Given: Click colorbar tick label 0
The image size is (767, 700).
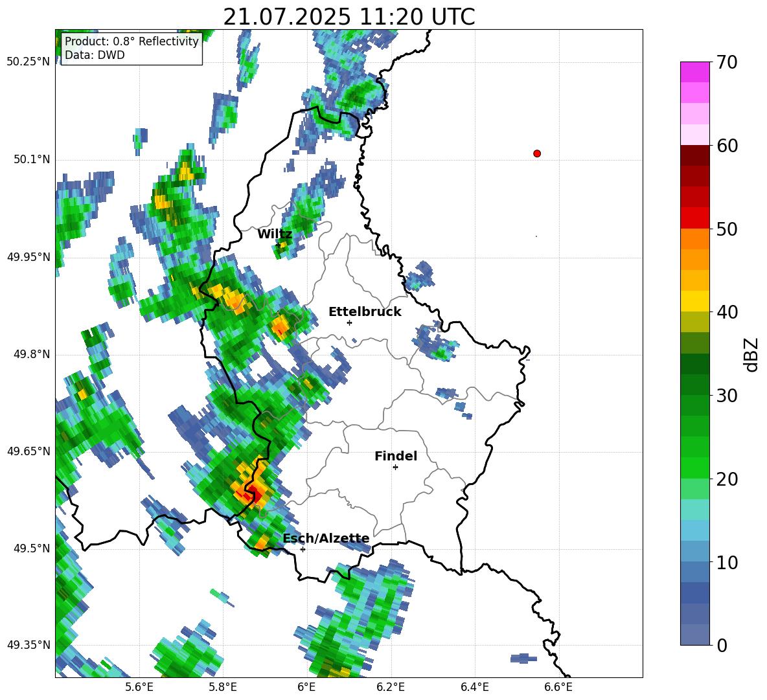Looking at the screenshot, I should click(x=722, y=645).
